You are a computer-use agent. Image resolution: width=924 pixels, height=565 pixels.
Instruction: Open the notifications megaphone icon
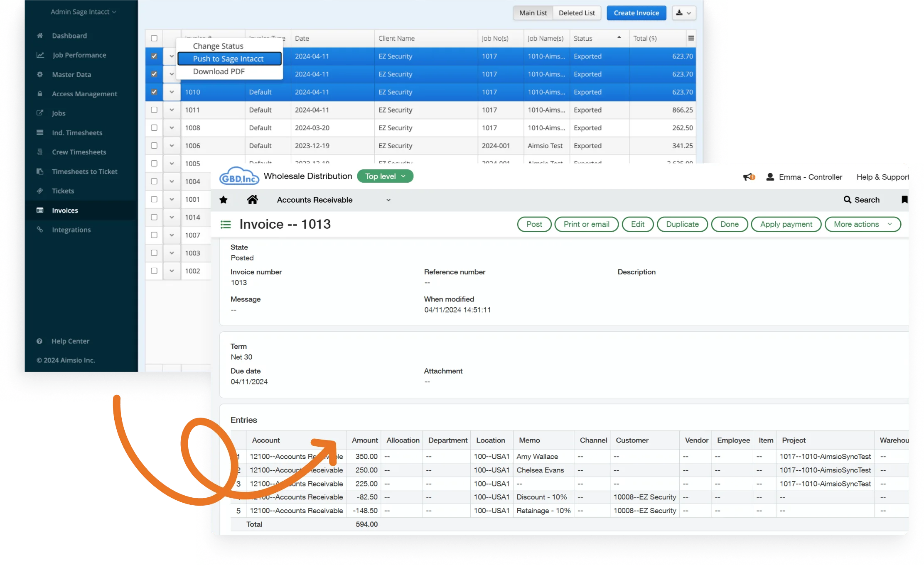click(x=749, y=177)
